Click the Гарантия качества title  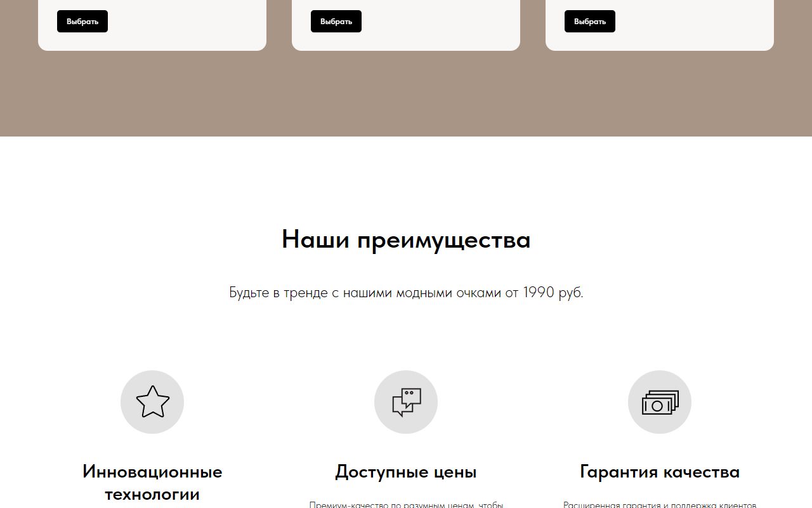click(660, 472)
